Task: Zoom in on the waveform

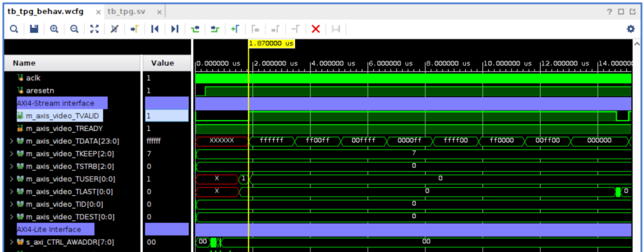Action: coord(54,29)
